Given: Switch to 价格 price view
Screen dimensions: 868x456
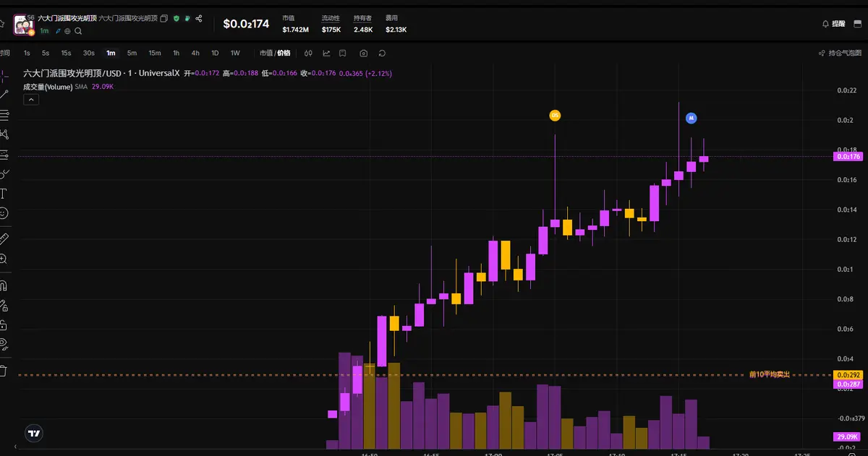Looking at the screenshot, I should 284,53.
